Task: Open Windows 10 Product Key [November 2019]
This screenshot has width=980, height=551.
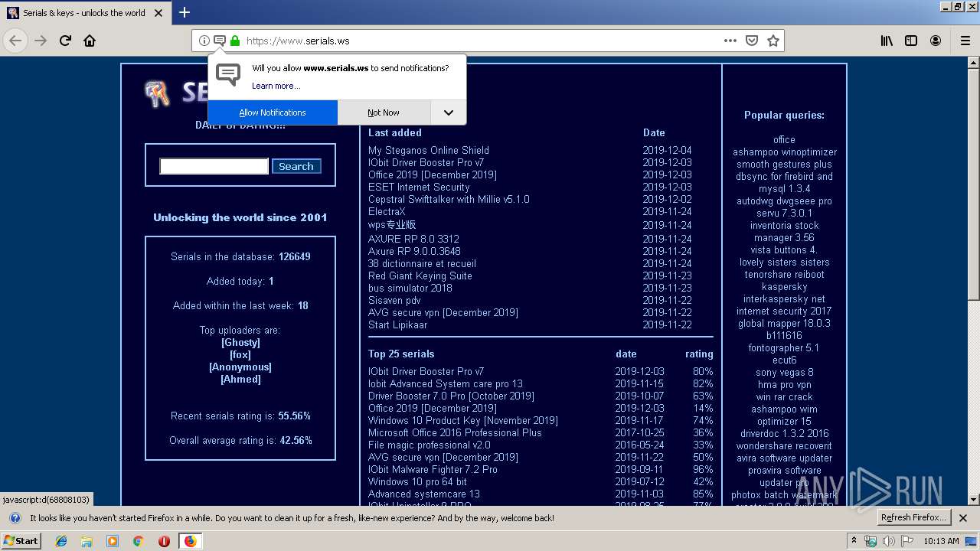Action: click(x=463, y=420)
